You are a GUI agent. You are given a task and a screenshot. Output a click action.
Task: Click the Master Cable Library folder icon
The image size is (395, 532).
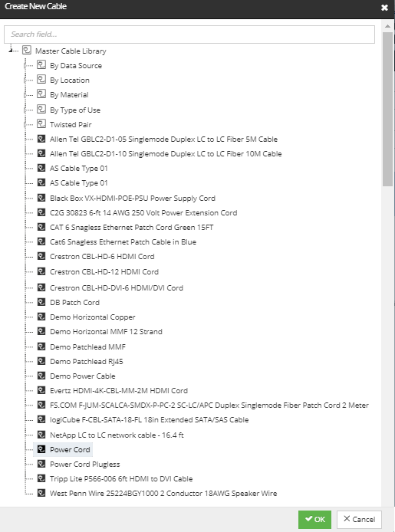[27, 51]
